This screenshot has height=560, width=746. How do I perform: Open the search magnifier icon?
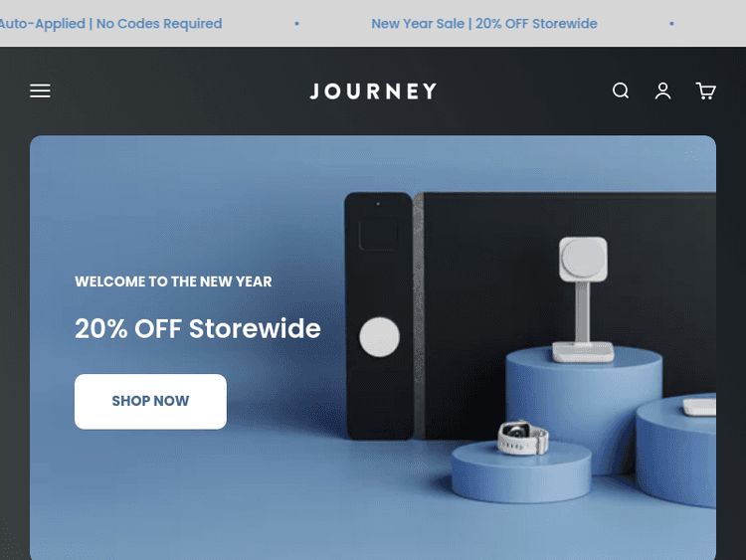[621, 91]
